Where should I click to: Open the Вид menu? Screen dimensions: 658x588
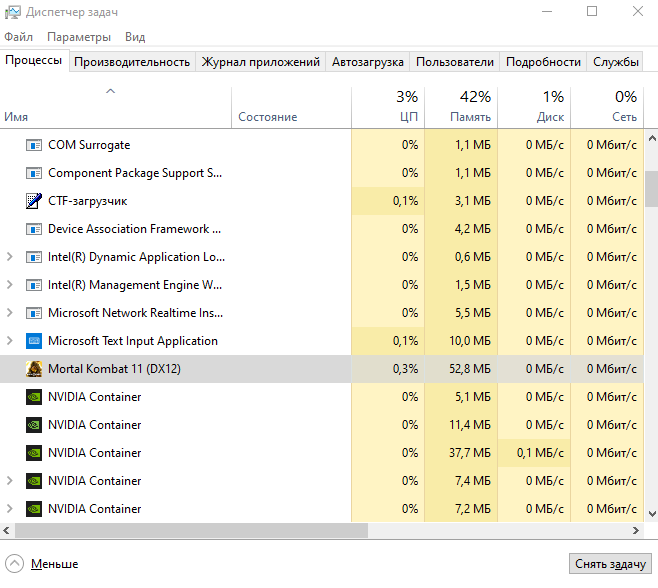pos(135,37)
